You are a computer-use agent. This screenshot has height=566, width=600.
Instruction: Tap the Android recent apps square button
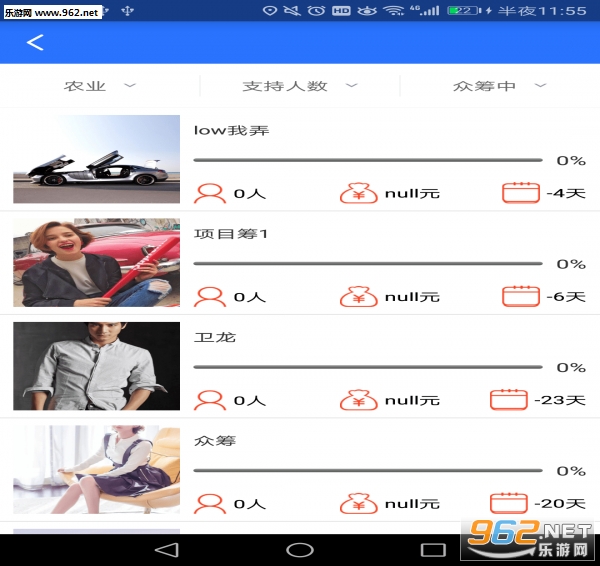(x=433, y=550)
